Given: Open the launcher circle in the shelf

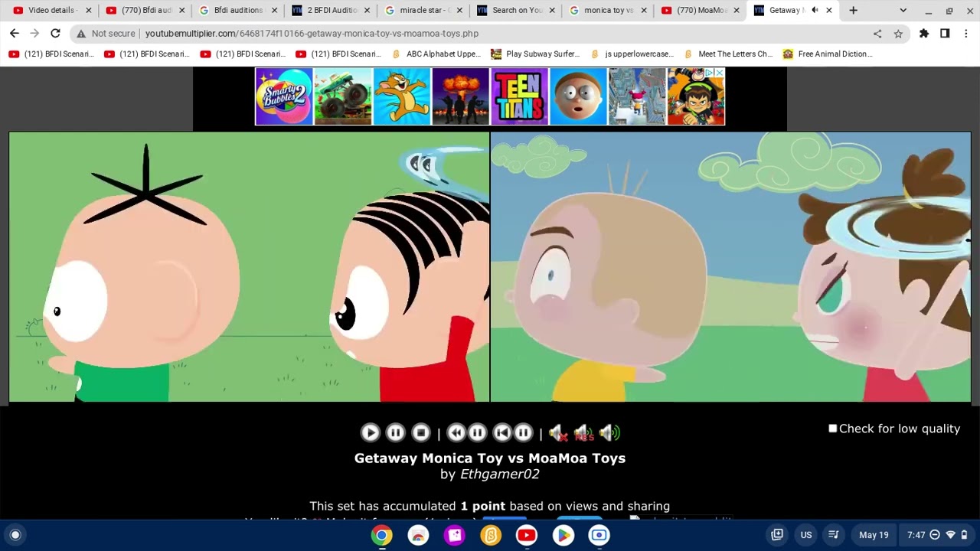Looking at the screenshot, I should point(15,535).
